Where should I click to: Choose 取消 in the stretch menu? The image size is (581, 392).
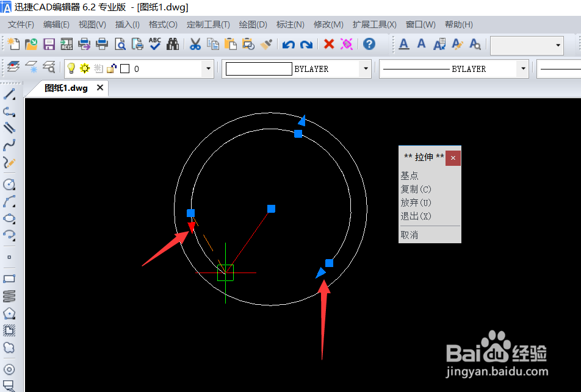coord(410,235)
